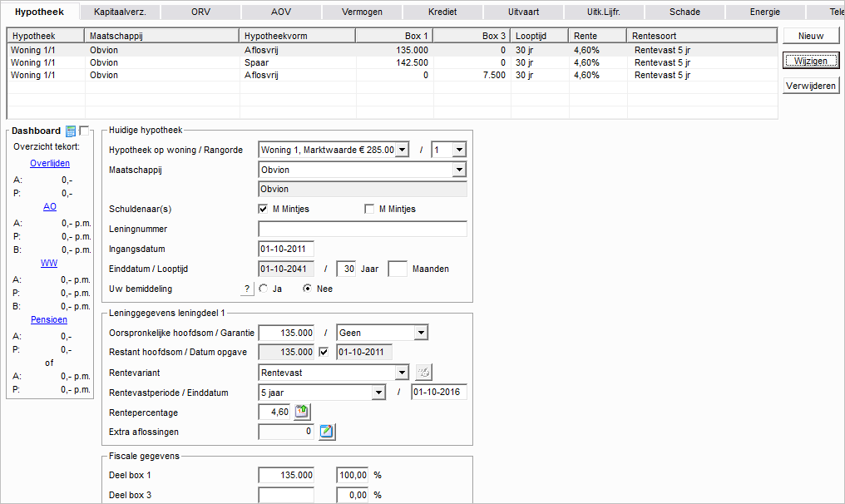The image size is (845, 504).
Task: Click the Deel box 3 amount field
Action: [x=286, y=495]
